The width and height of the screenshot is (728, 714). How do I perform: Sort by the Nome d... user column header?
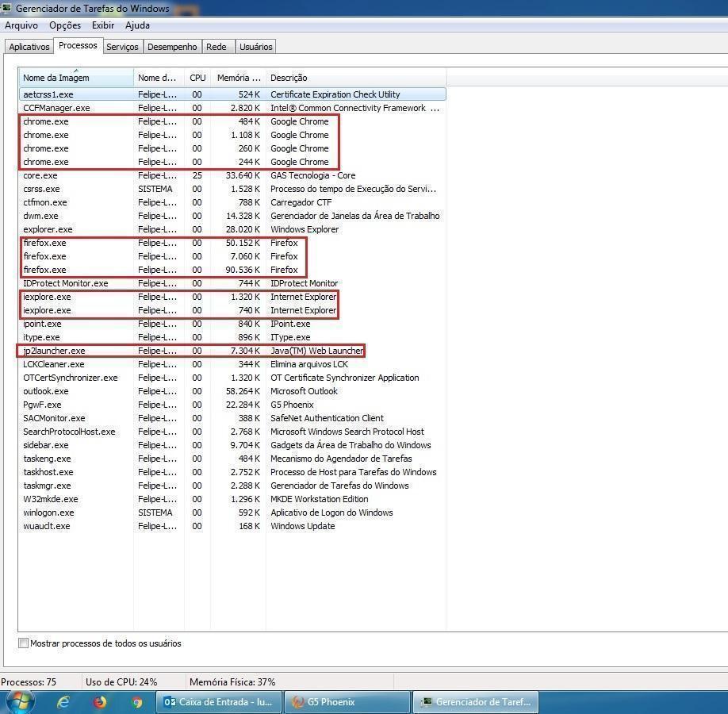pos(159,78)
